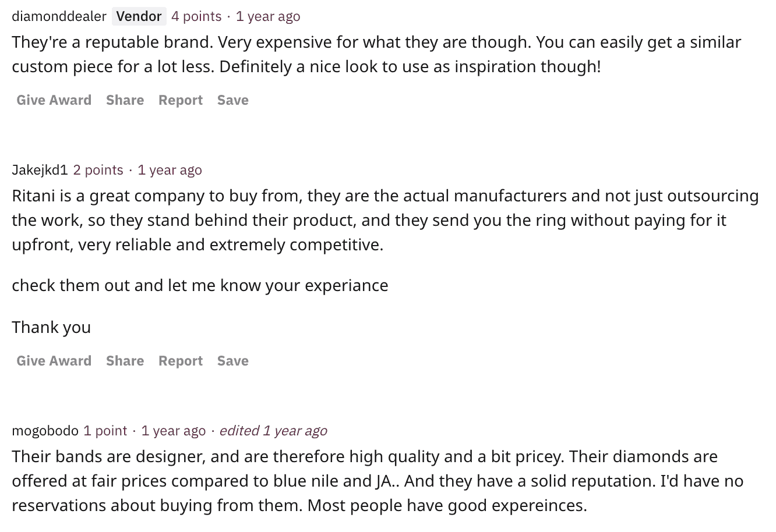Report Jakejkd1's comment
The height and width of the screenshot is (532, 776).
tap(180, 360)
